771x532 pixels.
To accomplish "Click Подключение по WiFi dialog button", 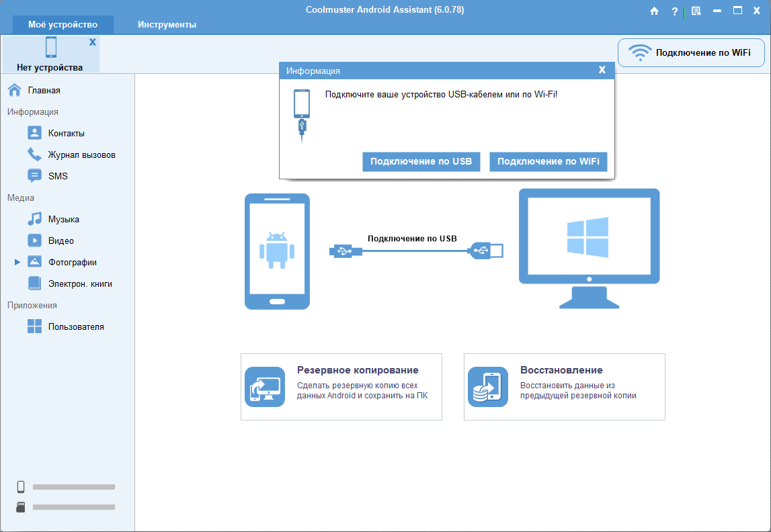I will tap(549, 162).
